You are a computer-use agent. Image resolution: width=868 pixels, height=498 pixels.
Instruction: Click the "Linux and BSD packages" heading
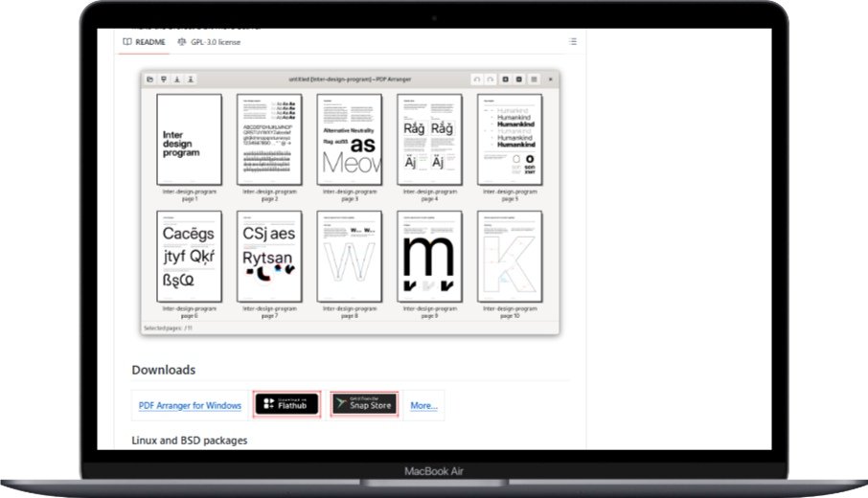click(190, 441)
